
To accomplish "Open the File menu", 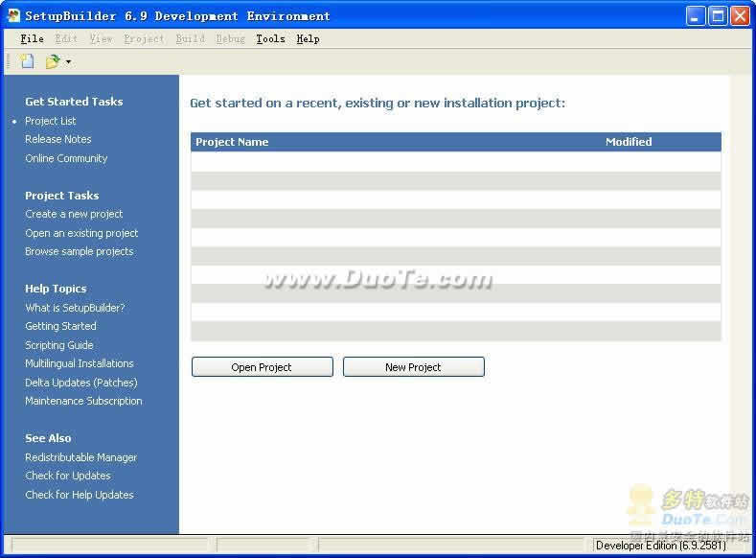I will pos(32,38).
